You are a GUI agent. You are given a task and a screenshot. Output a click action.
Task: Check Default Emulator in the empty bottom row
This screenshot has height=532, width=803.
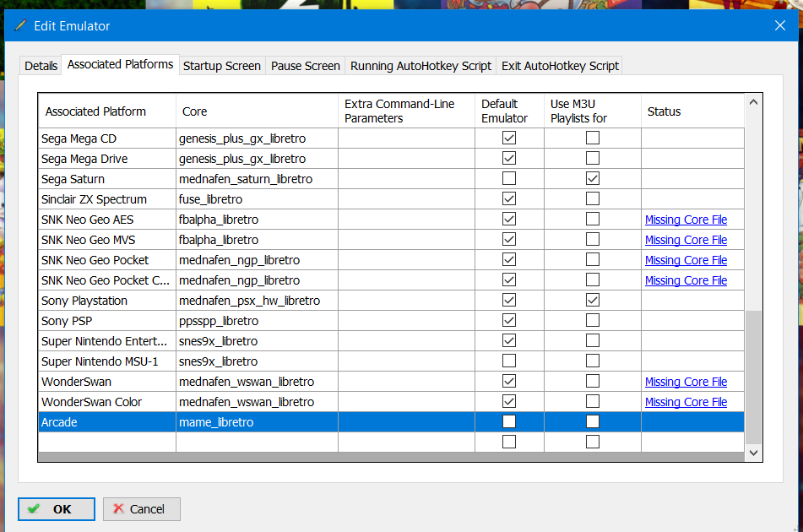[509, 442]
